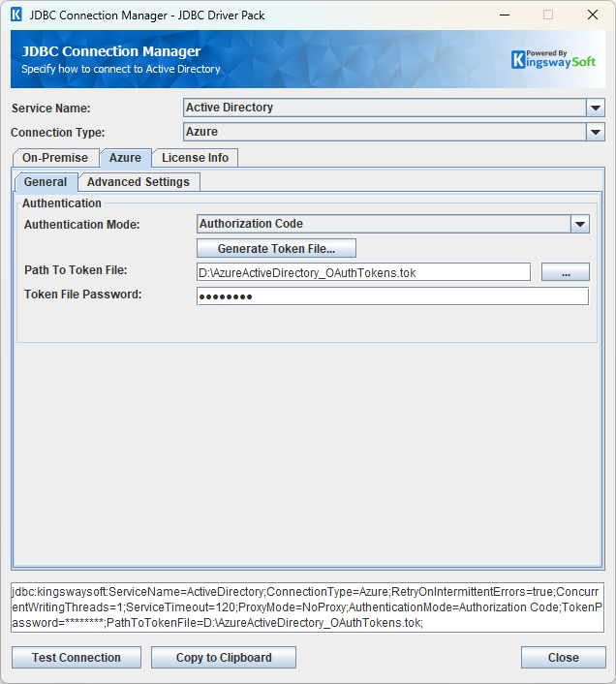Open the Service Name dropdown arrow
The image size is (616, 684).
[596, 109]
